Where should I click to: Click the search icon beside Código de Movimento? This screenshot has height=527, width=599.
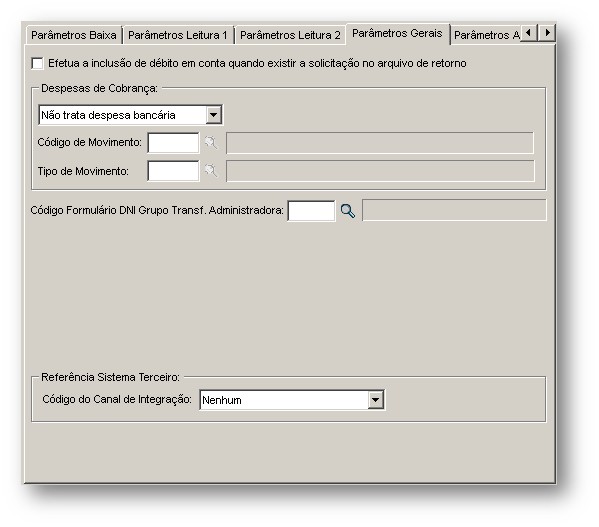[x=211, y=143]
